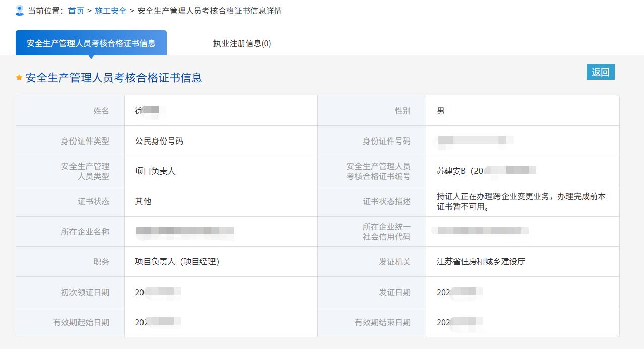The image size is (644, 349).
Task: Click the orange star icon by section title
Action: 19,78
